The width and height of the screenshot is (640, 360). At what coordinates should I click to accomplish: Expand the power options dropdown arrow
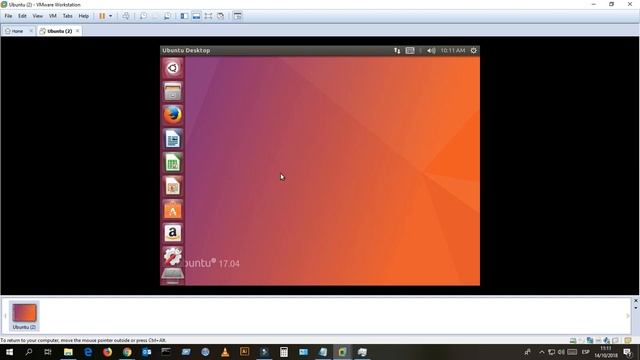click(x=111, y=16)
